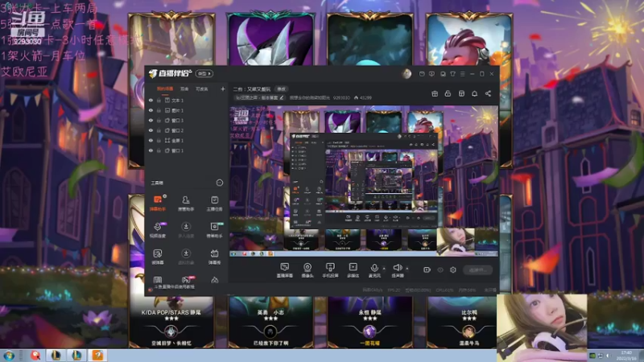The height and width of the screenshot is (362, 644).
Task: Hide the 图片 1 layer with its eye
Action: (151, 110)
